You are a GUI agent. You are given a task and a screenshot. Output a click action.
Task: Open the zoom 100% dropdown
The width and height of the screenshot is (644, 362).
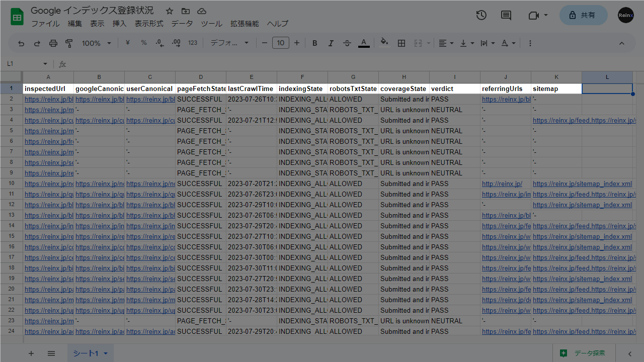pyautogui.click(x=97, y=43)
